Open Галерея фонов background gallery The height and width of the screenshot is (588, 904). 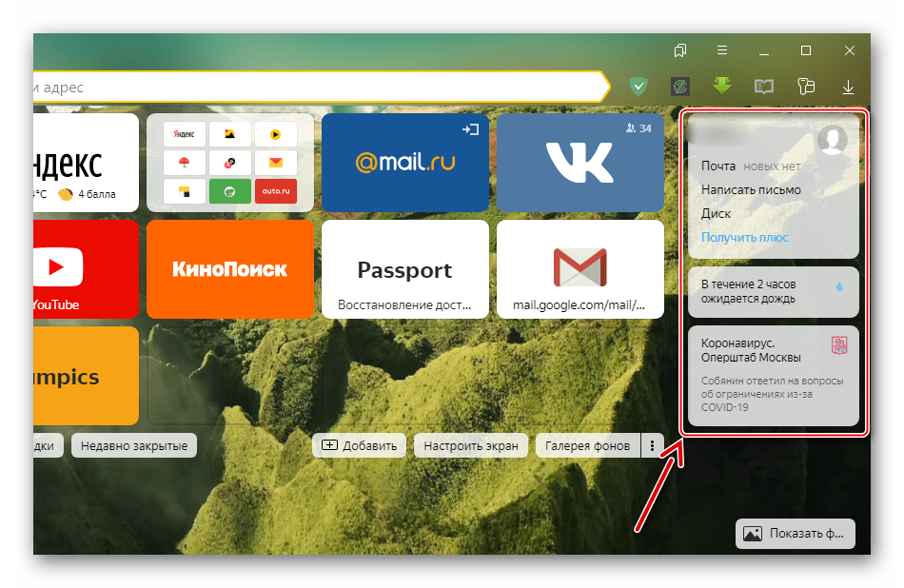click(587, 445)
